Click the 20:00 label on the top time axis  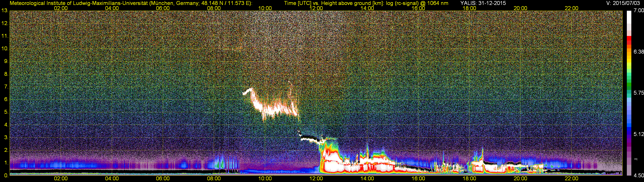(x=521, y=8)
